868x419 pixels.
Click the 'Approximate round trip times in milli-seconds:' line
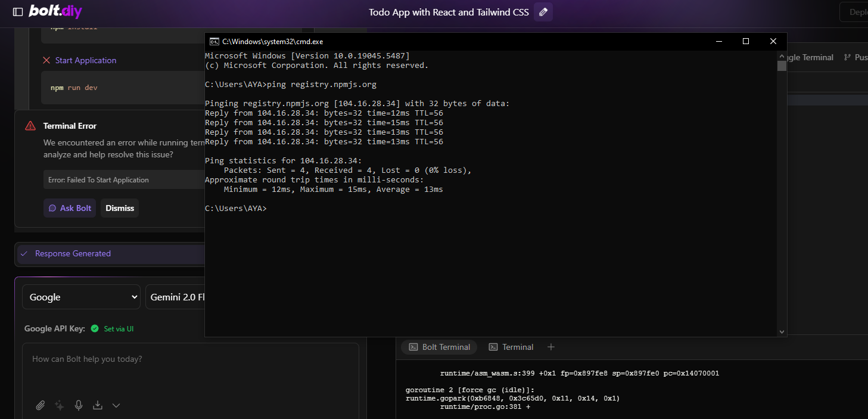[x=315, y=180]
